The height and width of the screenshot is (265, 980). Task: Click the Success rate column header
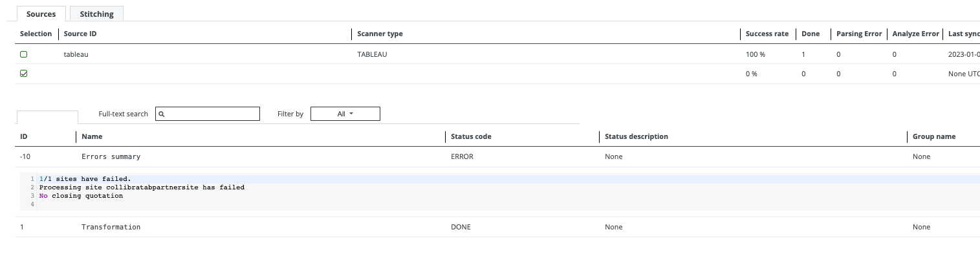(767, 34)
